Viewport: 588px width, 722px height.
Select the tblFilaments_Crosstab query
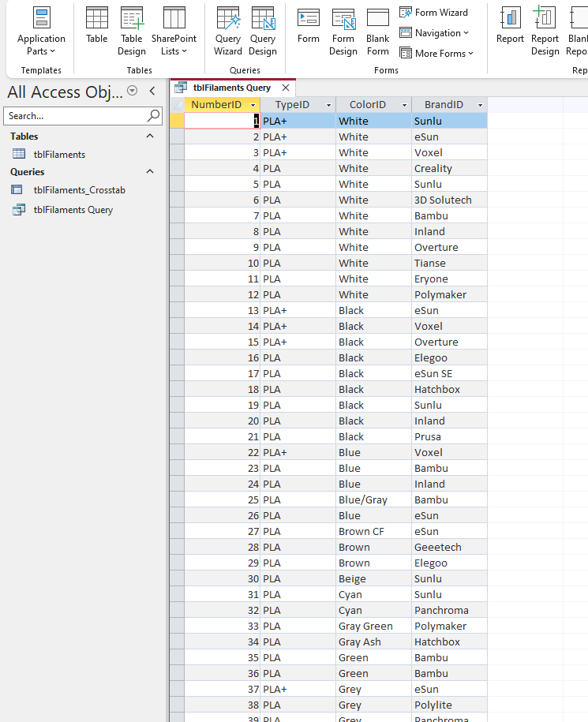pyautogui.click(x=79, y=190)
